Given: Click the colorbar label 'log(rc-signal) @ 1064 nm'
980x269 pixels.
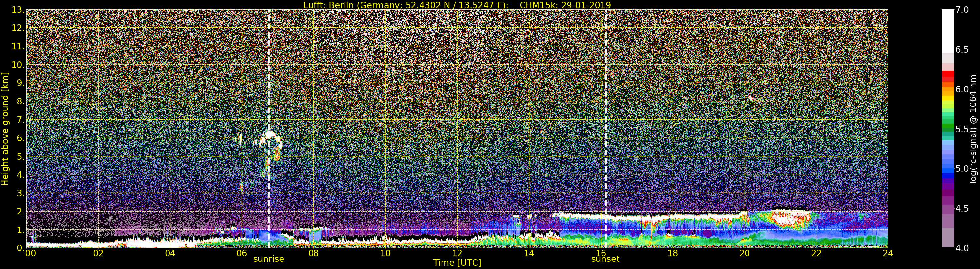Looking at the screenshot, I should (x=973, y=129).
